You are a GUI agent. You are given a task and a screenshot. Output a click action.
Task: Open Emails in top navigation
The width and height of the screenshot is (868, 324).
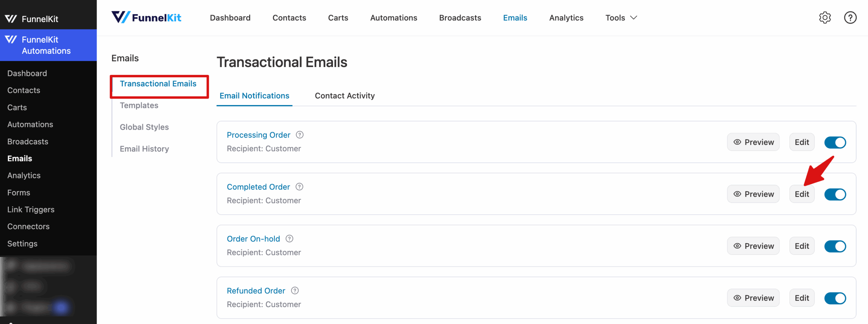515,18
